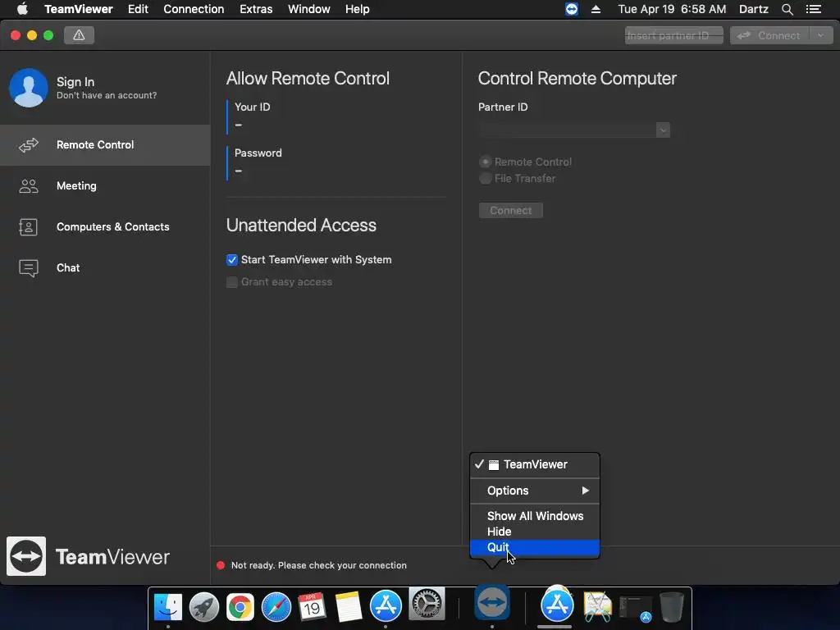The image size is (840, 630).
Task: Click 'Not ready. Please check your connection' status
Action: coord(319,565)
